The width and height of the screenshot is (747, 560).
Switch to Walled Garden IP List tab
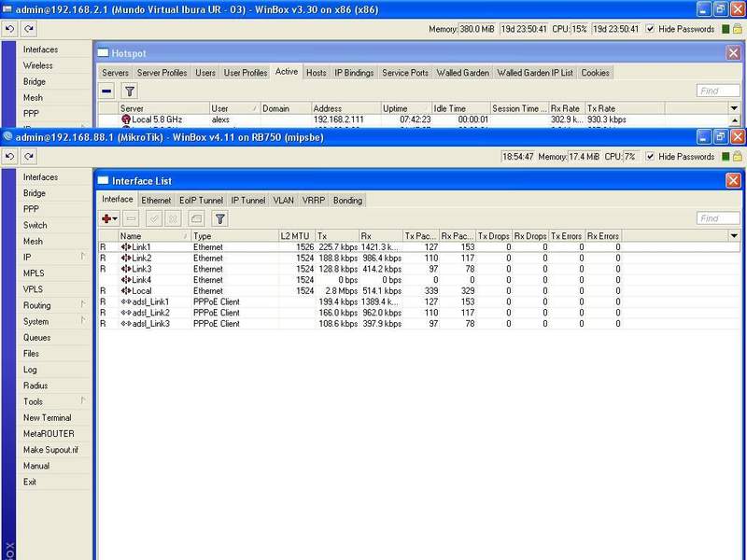(x=535, y=73)
